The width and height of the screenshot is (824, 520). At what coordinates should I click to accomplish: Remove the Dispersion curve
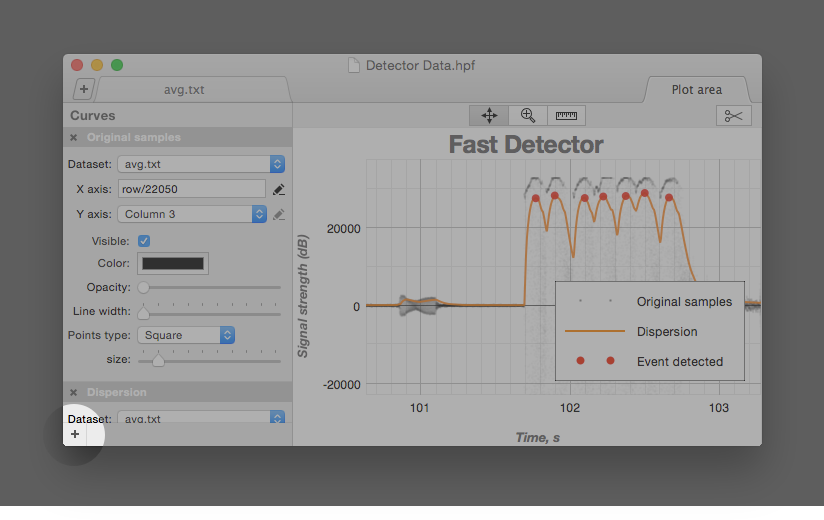[x=74, y=393]
